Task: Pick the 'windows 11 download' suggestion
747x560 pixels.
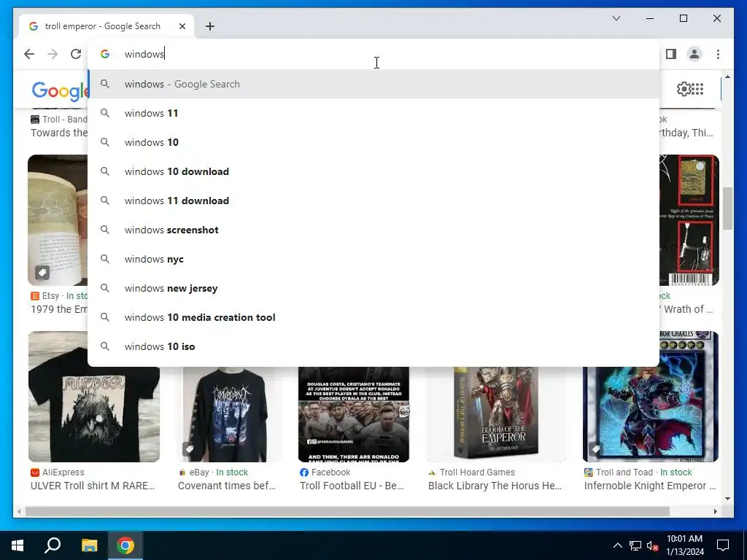Action: click(x=373, y=201)
